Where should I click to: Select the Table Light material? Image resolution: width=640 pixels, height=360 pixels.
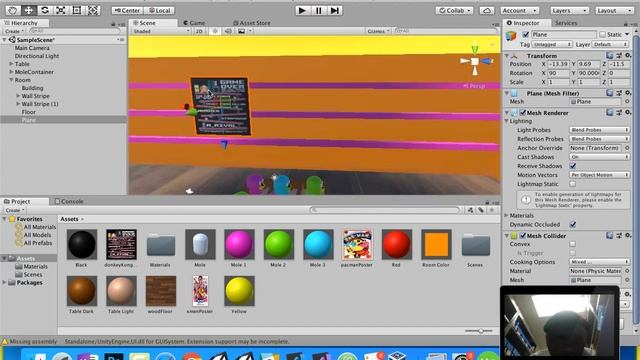121,291
